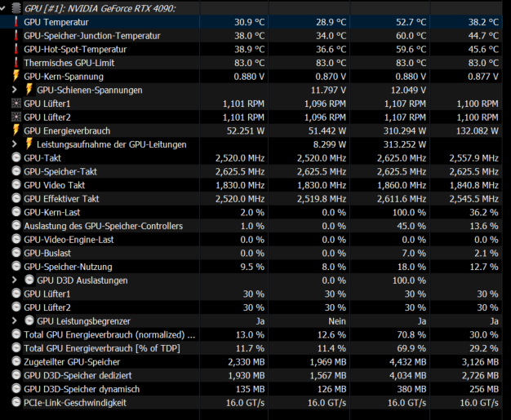
Task: Click icon beside Total GPU Energieverbrauch (normalized)
Action: coord(16,334)
